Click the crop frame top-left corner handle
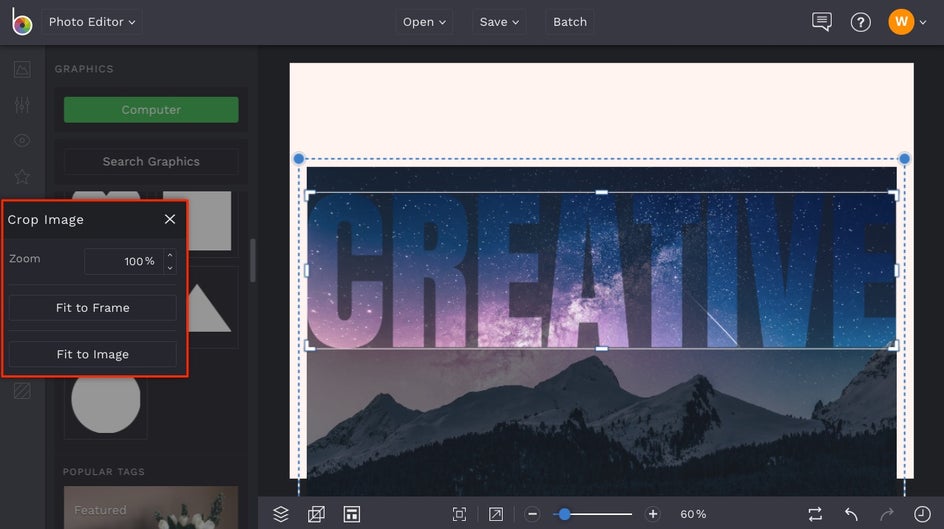Viewport: 944px width, 529px height. pyautogui.click(x=309, y=195)
